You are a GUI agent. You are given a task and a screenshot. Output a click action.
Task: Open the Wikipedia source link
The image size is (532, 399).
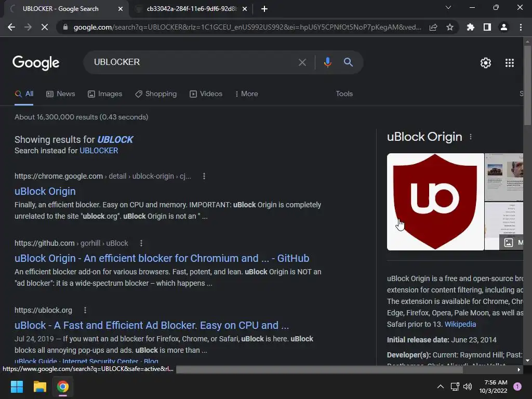click(460, 324)
